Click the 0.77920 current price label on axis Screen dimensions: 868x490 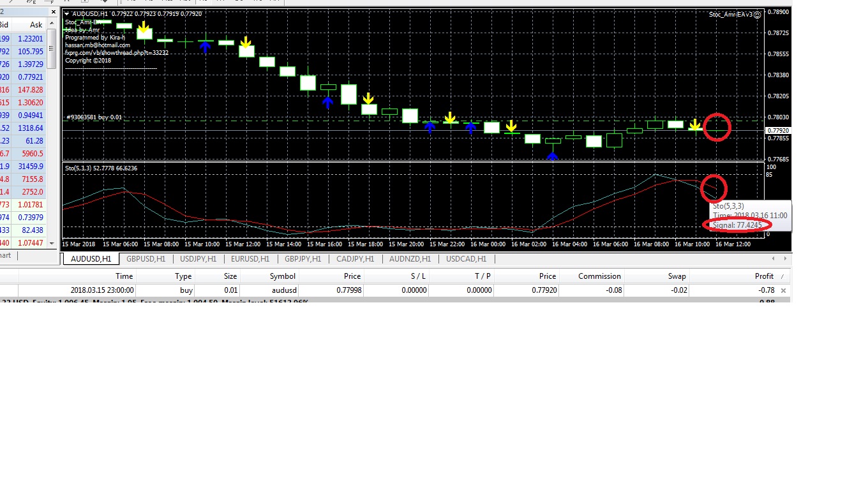pyautogui.click(x=778, y=130)
